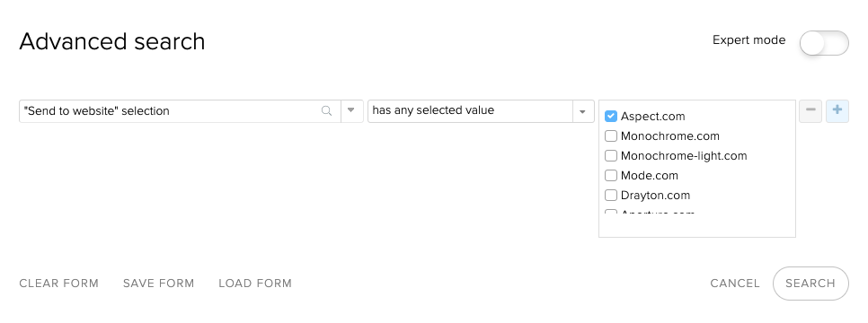Expand the 'has any selected value' dropdown
The image size is (868, 323).
pos(582,111)
